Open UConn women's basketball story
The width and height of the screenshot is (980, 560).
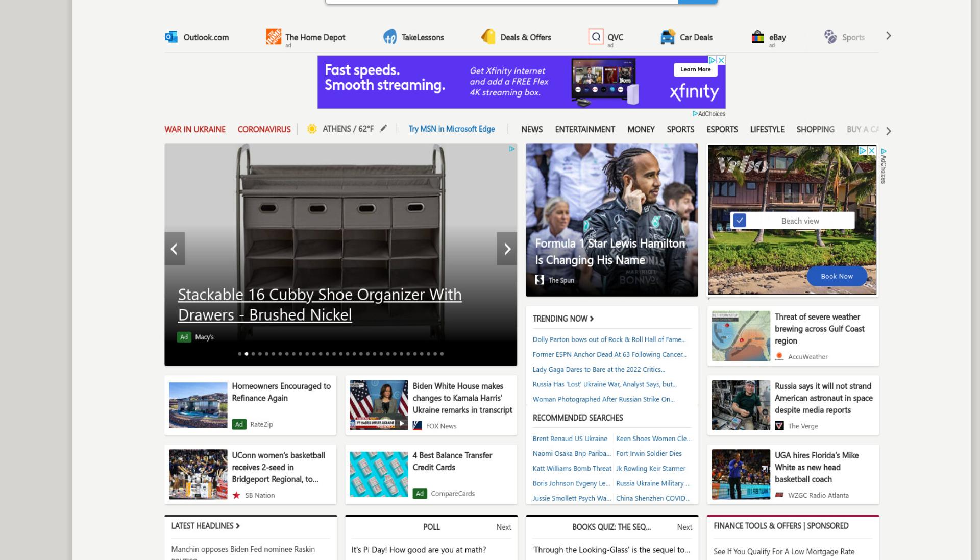click(278, 467)
